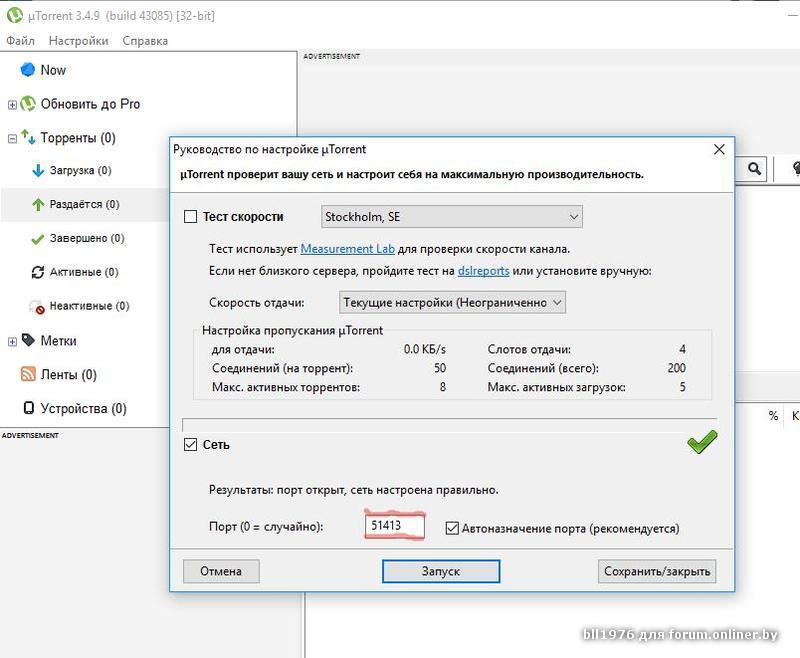Click the Запуск button
800x658 pixels.
(441, 571)
